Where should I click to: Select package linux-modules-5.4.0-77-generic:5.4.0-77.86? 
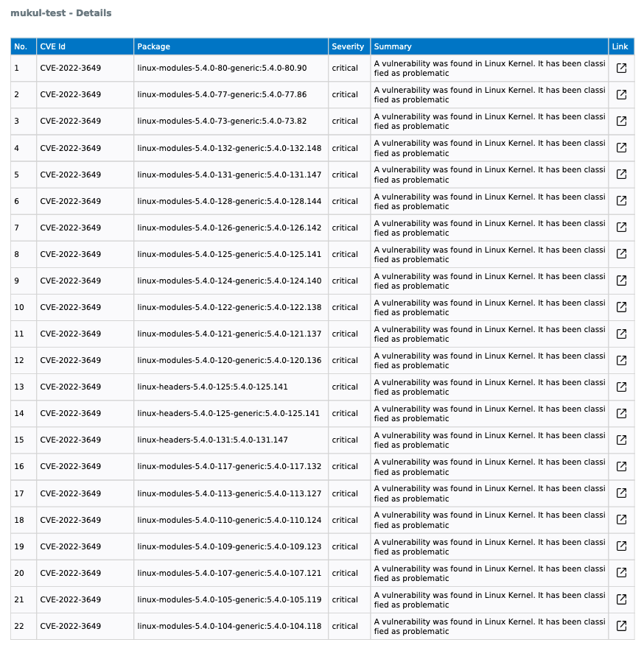(x=222, y=94)
